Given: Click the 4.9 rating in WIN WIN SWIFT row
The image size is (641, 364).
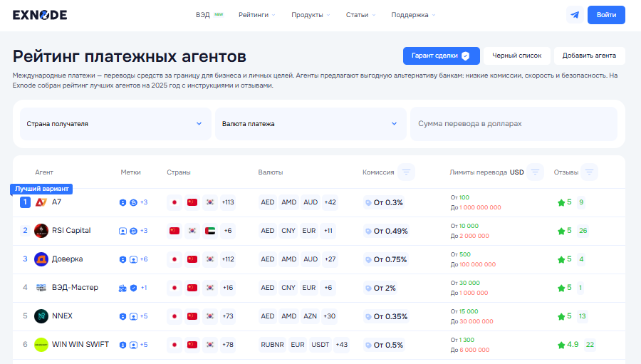Looking at the screenshot, I should [573, 345].
